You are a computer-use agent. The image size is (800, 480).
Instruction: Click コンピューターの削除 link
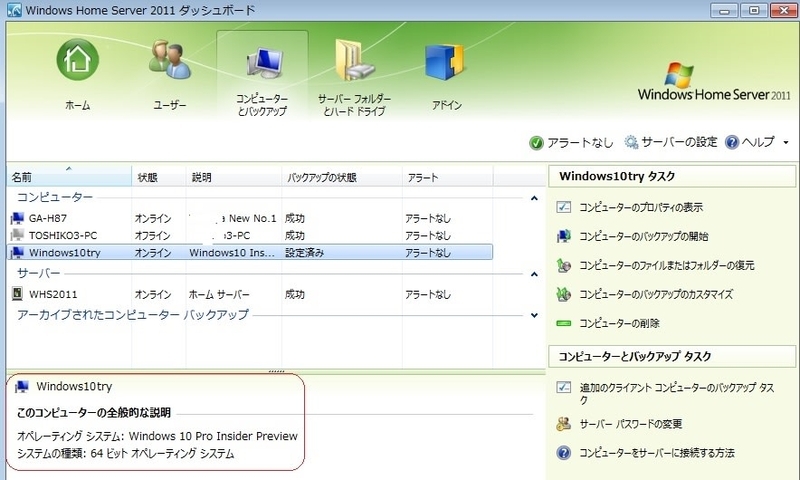tap(619, 323)
